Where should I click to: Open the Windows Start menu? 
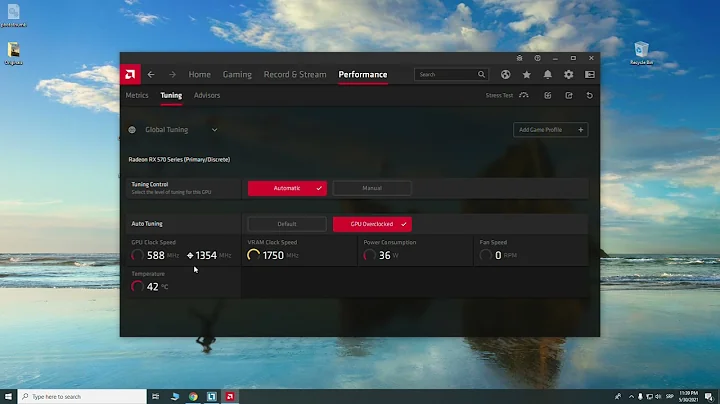point(8,396)
